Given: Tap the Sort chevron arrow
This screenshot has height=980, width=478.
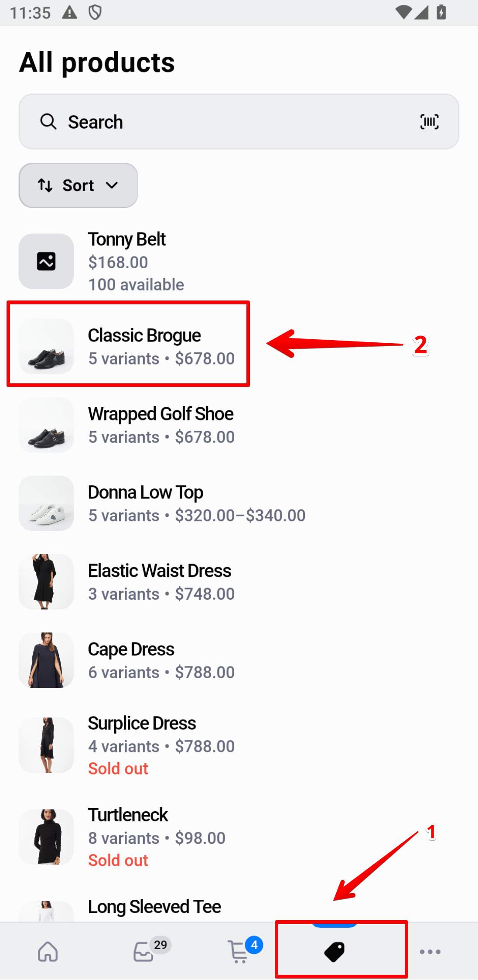Looking at the screenshot, I should click(x=112, y=185).
